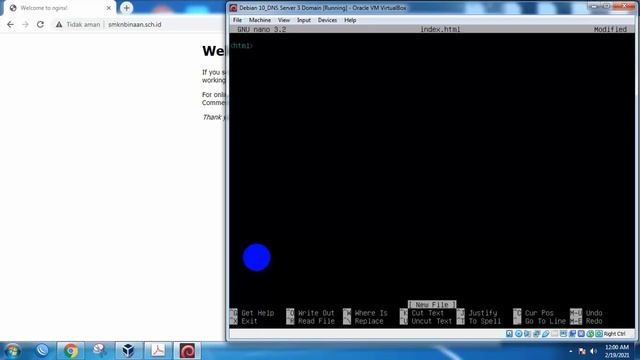Click the audio status icon in VM bar
Image resolution: width=640 pixels, height=360 pixels.
click(x=527, y=333)
